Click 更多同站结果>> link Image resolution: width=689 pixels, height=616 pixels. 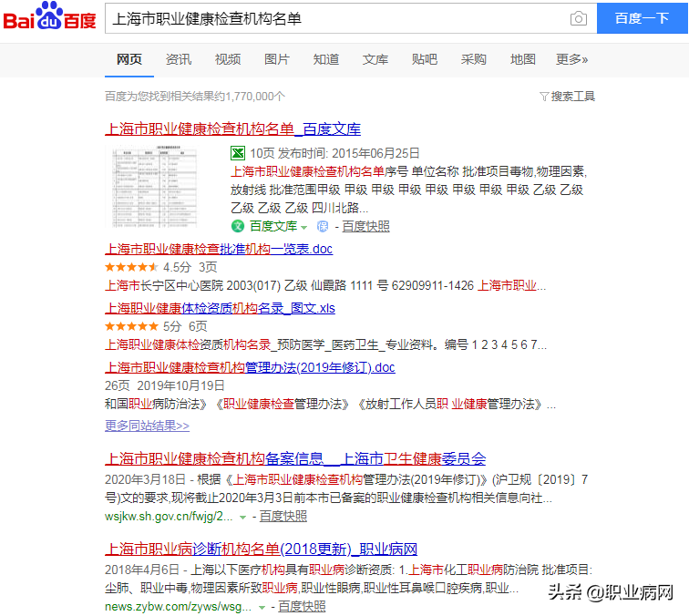point(147,426)
